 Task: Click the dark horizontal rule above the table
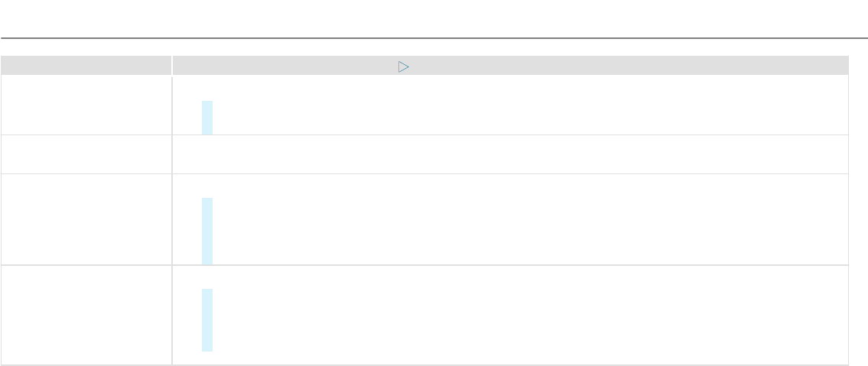tap(434, 37)
